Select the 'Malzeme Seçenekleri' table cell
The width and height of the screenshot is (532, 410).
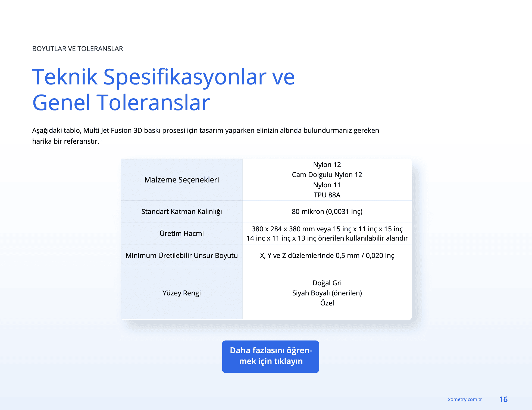pyautogui.click(x=181, y=180)
